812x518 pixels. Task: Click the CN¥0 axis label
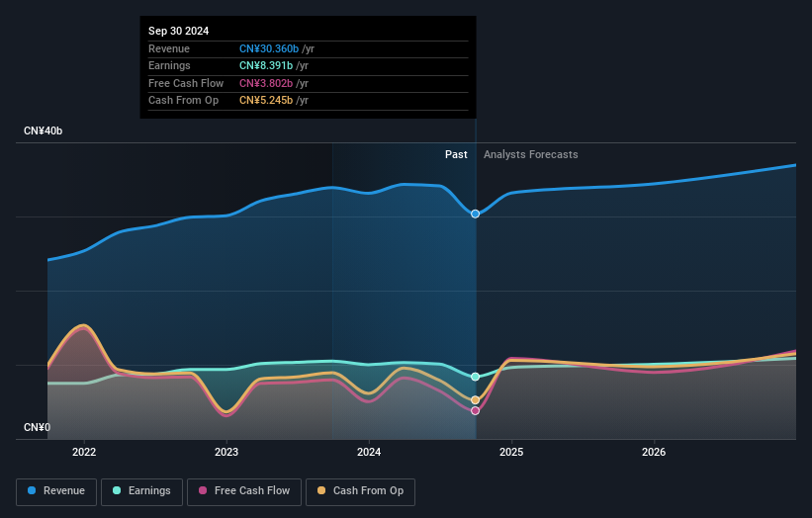pyautogui.click(x=38, y=427)
